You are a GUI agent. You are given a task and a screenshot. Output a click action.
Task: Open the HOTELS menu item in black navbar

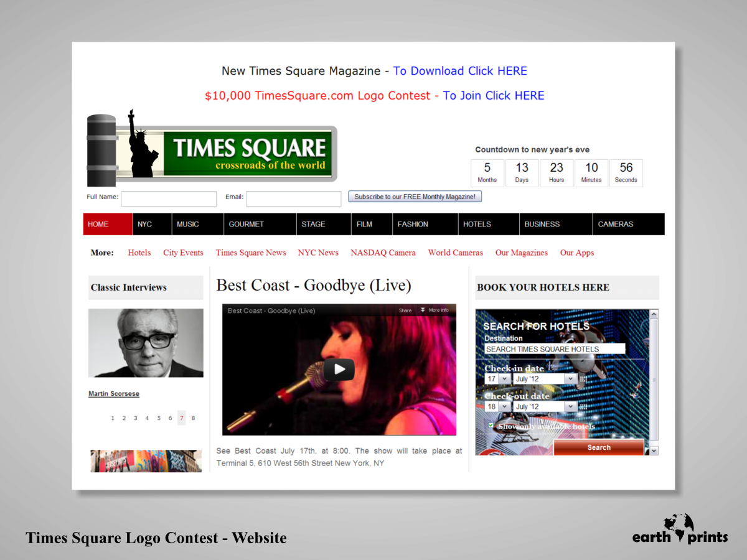coord(489,224)
